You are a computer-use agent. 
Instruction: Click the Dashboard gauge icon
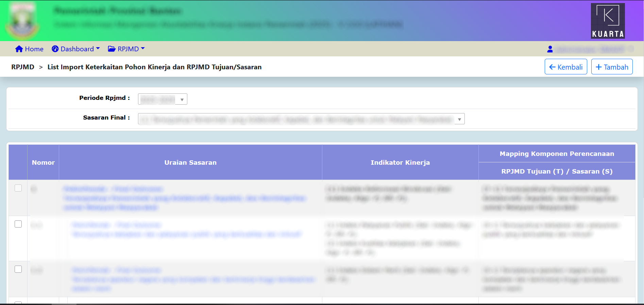(x=55, y=49)
